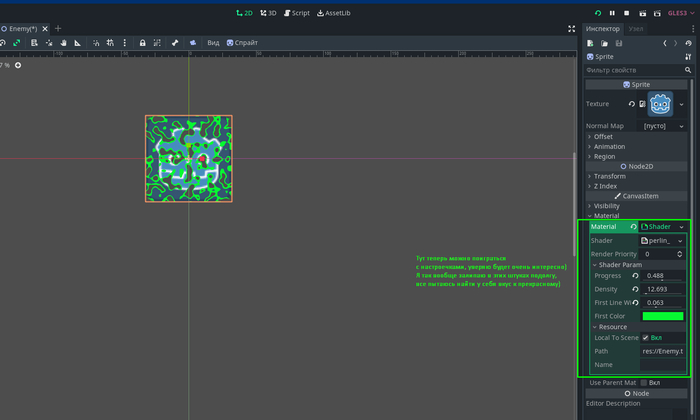Switch to the Узел tab
Screen dimensions: 700x420
click(x=636, y=29)
